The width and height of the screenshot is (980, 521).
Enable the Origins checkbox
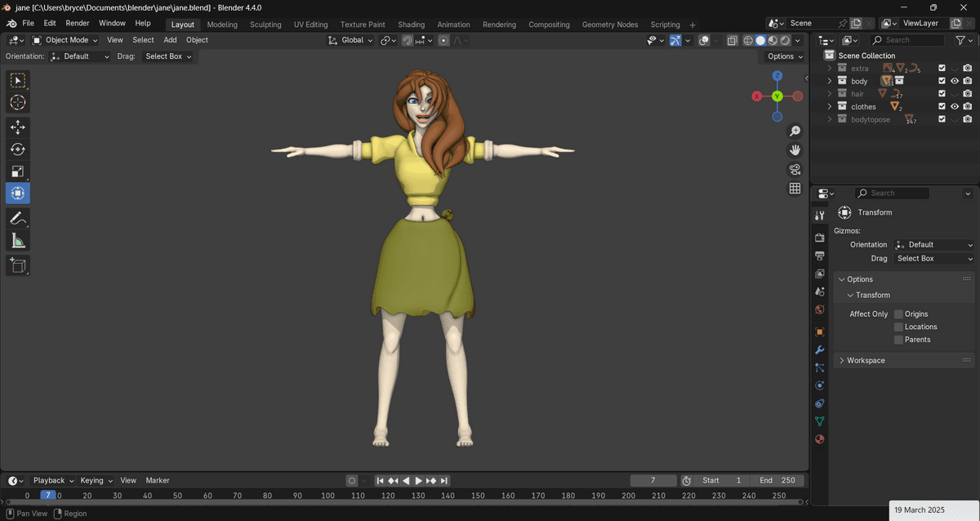[x=898, y=314]
